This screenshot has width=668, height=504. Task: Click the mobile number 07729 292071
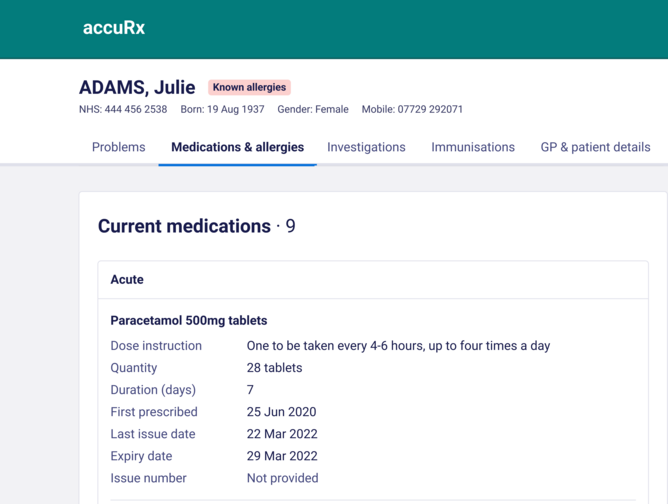tap(430, 109)
